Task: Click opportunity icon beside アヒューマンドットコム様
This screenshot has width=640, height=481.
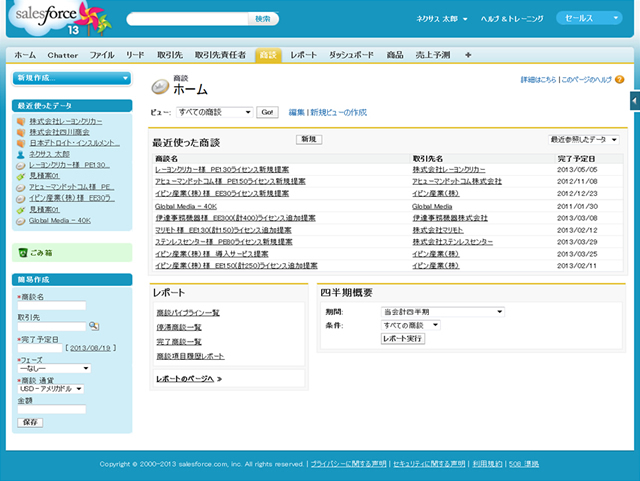Action: coord(21,187)
